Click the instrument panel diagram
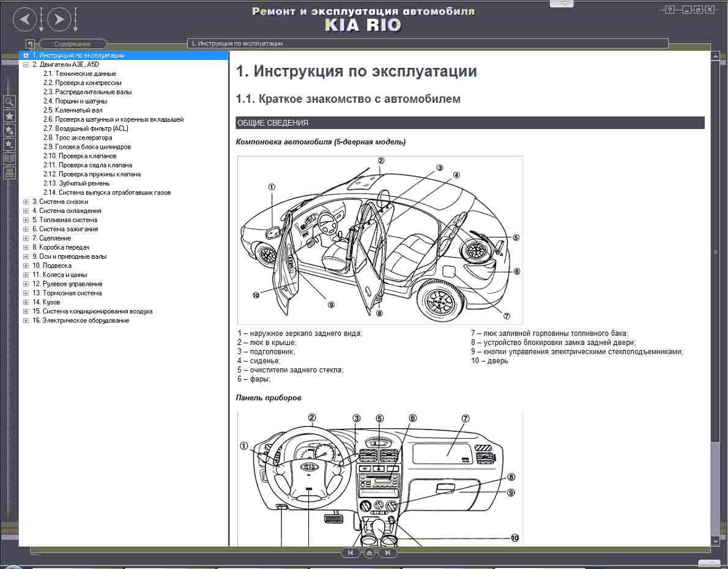This screenshot has height=569, width=728. point(381,479)
